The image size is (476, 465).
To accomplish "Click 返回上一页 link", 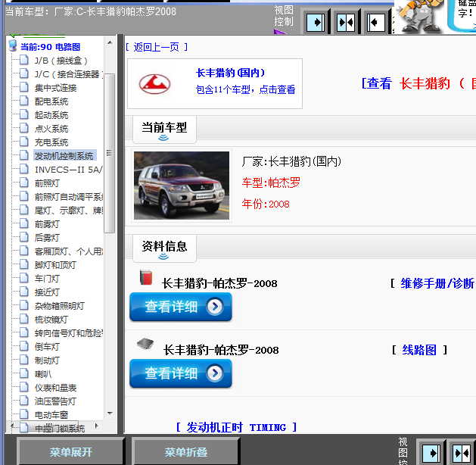I will click(157, 47).
